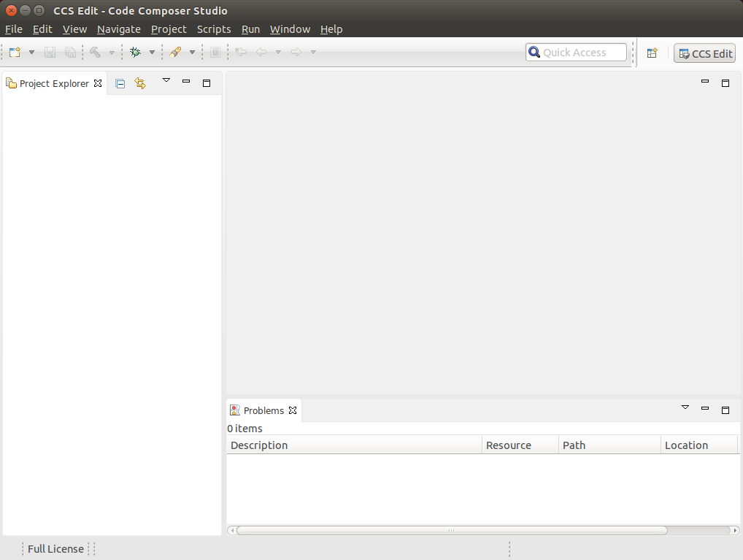Maximize the editor area
Screen dimensions: 743x560
(x=725, y=83)
